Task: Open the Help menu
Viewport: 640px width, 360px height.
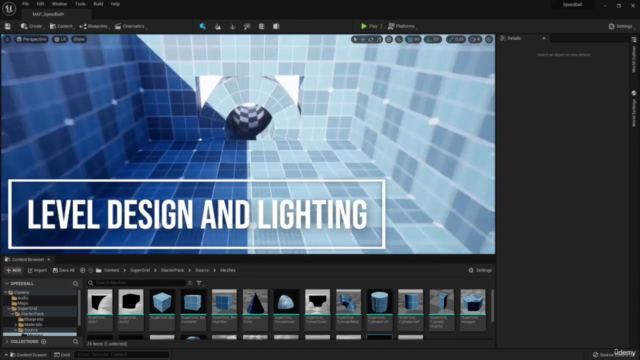Action: (115, 4)
